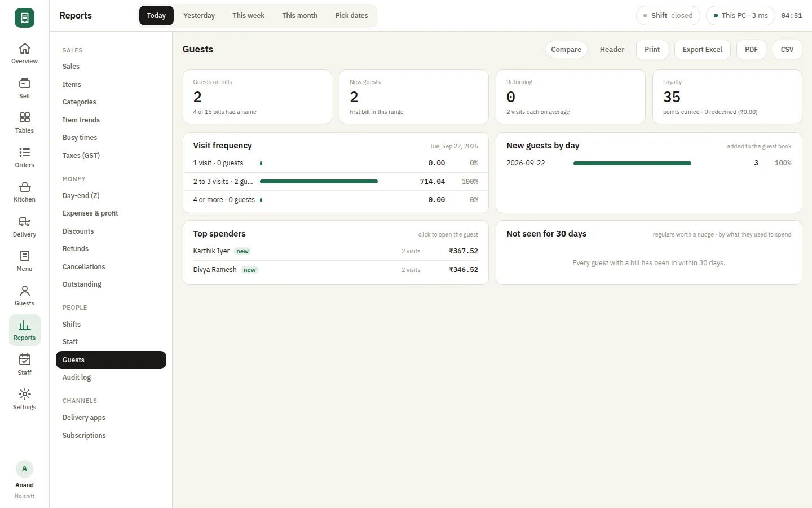Click the 714.04 amount value
The width and height of the screenshot is (812, 508).
[433, 182]
